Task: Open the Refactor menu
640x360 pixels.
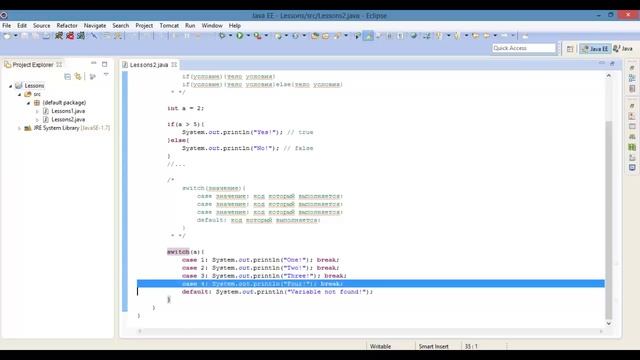Action: tap(67, 25)
